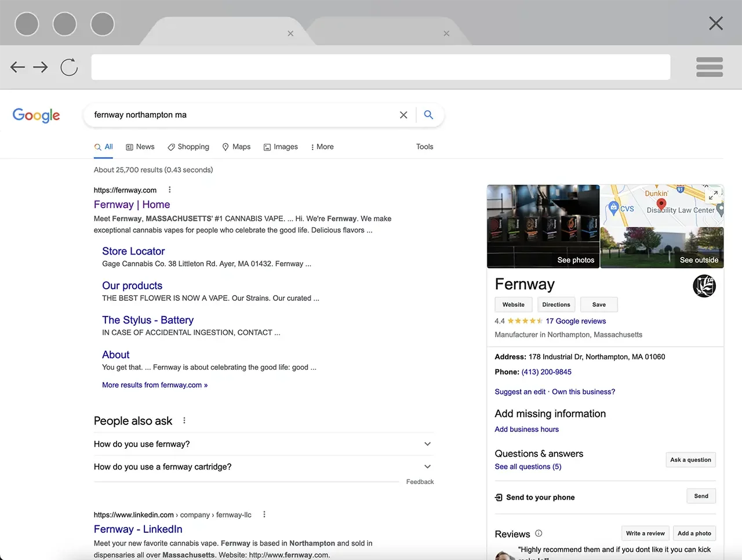The height and width of the screenshot is (560, 742).
Task: Clear the search query with X
Action: pyautogui.click(x=403, y=115)
